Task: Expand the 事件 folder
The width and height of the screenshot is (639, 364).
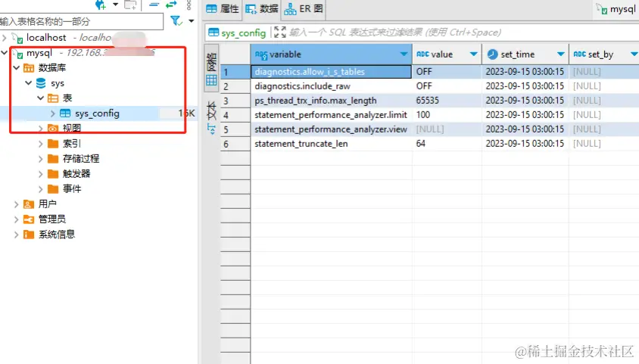Action: [x=40, y=189]
